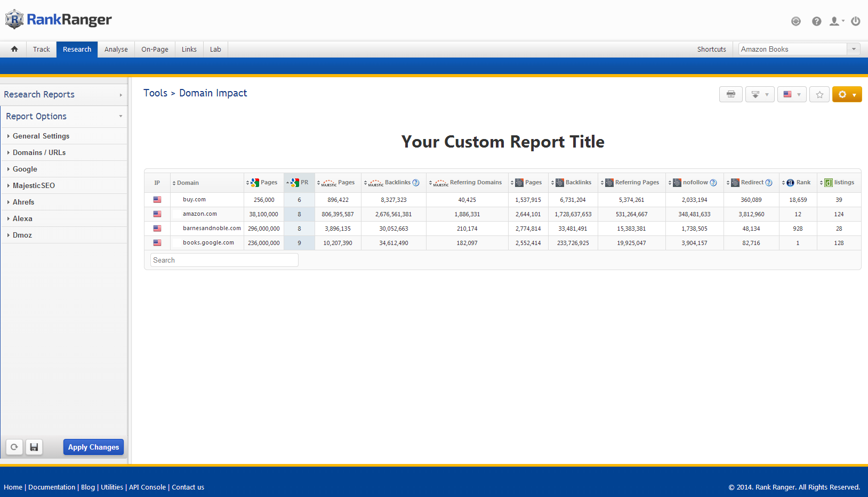This screenshot has width=868, height=497.
Task: Expand the General Settings section
Action: click(41, 136)
